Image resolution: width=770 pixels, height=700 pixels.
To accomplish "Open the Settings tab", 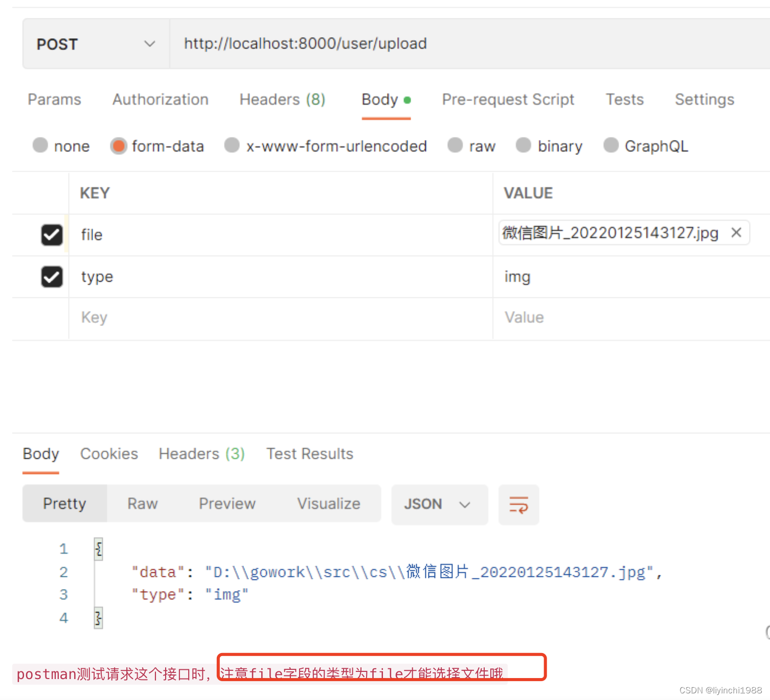I will pyautogui.click(x=705, y=99).
